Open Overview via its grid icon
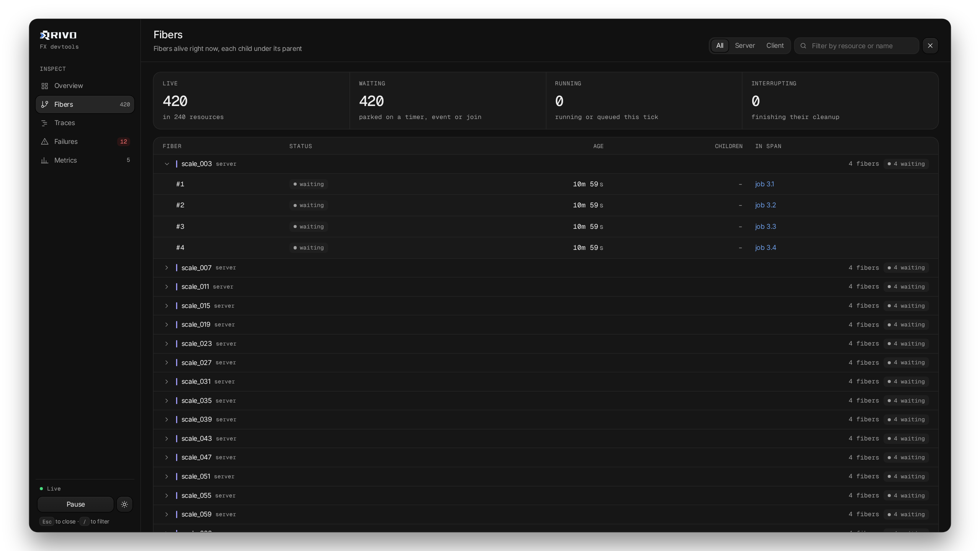Image resolution: width=980 pixels, height=551 pixels. pyautogui.click(x=45, y=86)
